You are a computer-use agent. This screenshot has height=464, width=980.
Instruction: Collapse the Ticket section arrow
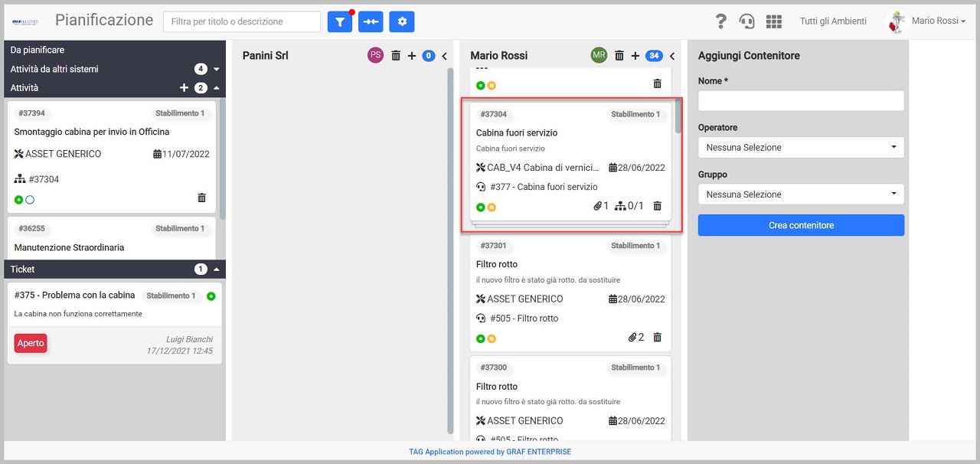coord(216,270)
